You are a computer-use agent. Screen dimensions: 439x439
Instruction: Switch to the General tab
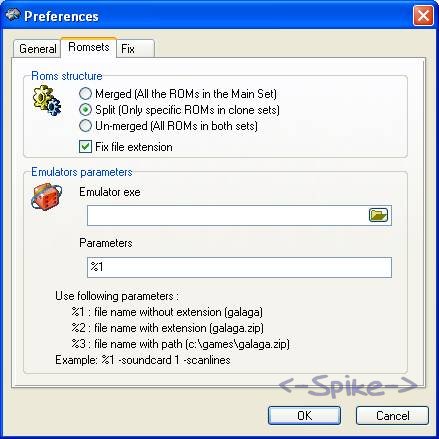tap(37, 49)
